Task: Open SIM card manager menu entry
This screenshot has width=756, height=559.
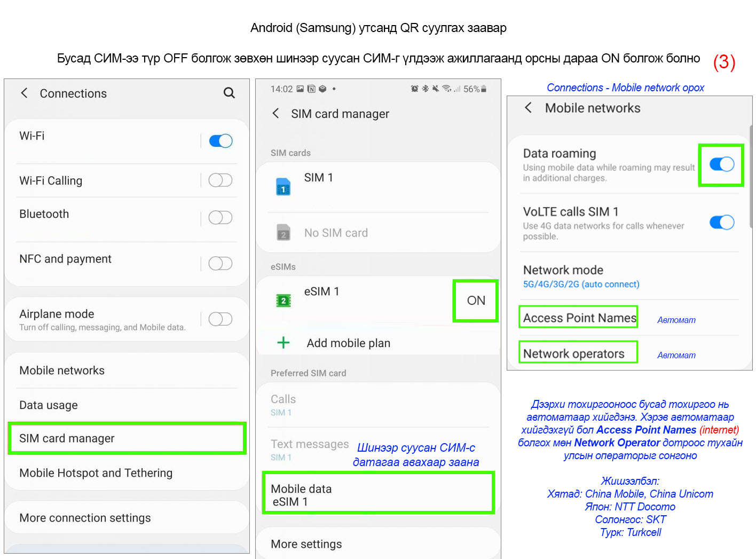Action: (127, 438)
